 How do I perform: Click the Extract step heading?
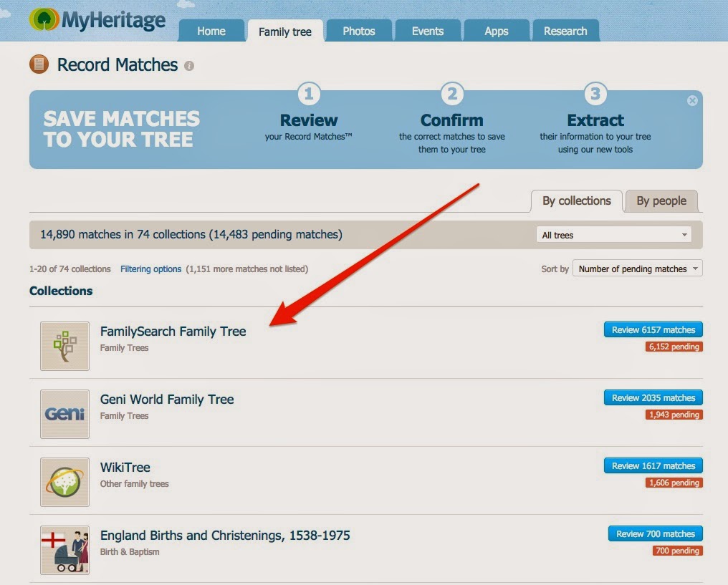point(595,120)
